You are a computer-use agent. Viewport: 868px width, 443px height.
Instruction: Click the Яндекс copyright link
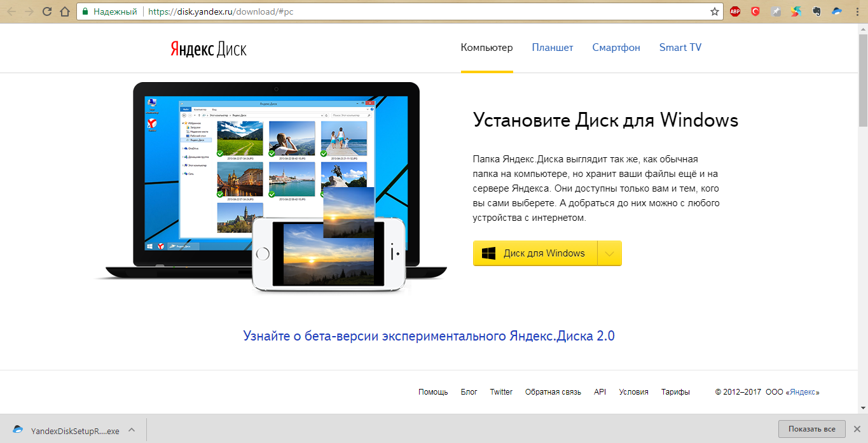(804, 392)
